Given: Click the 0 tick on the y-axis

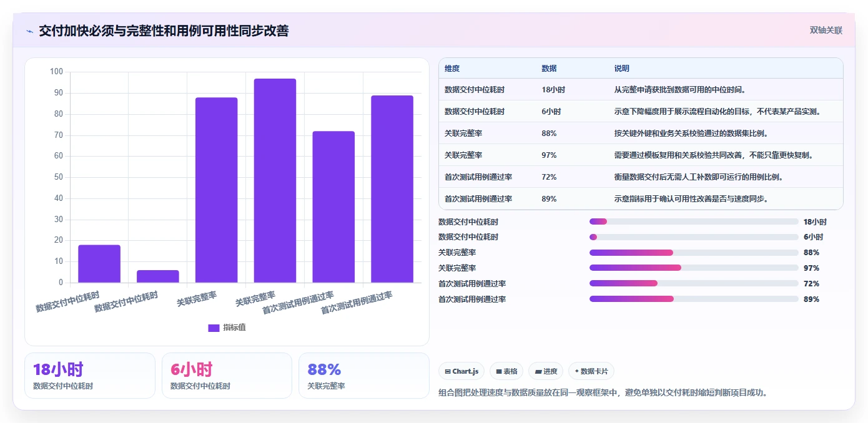Looking at the screenshot, I should coord(61,283).
